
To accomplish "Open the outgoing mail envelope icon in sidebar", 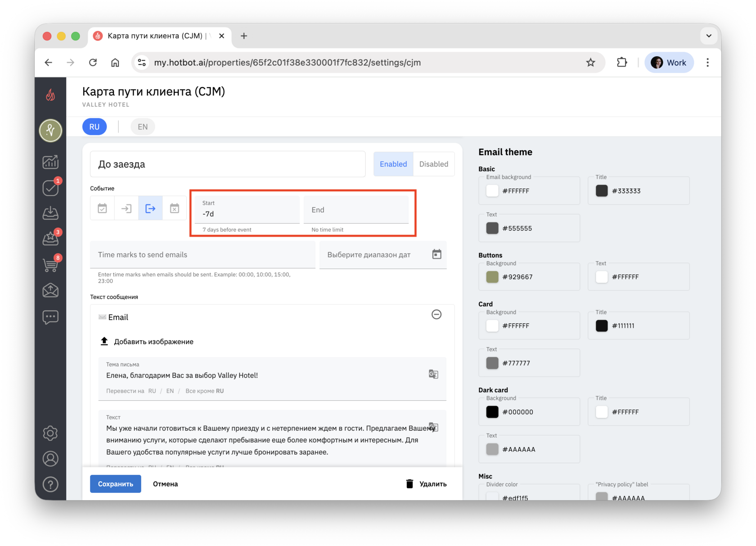I will coord(50,291).
